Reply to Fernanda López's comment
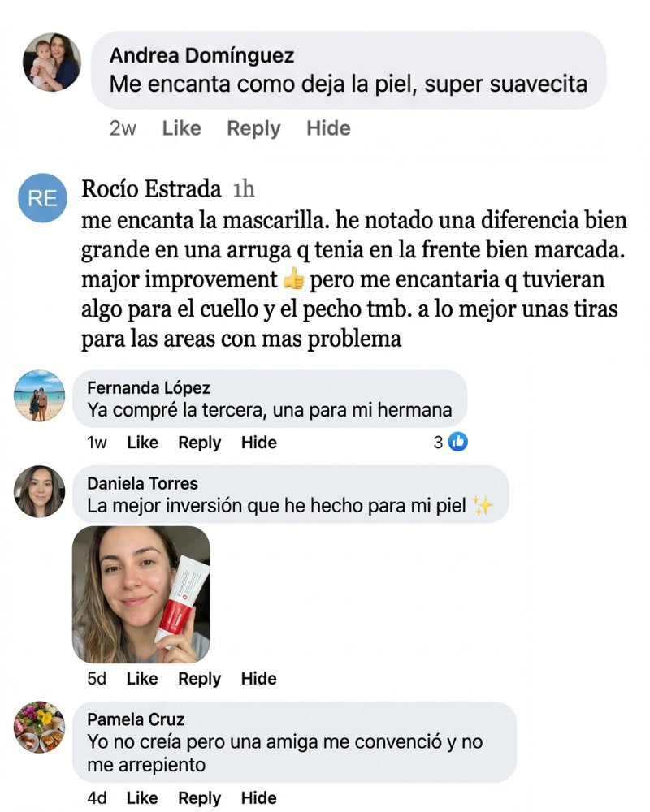This screenshot has height=812, width=650. pos(199,443)
